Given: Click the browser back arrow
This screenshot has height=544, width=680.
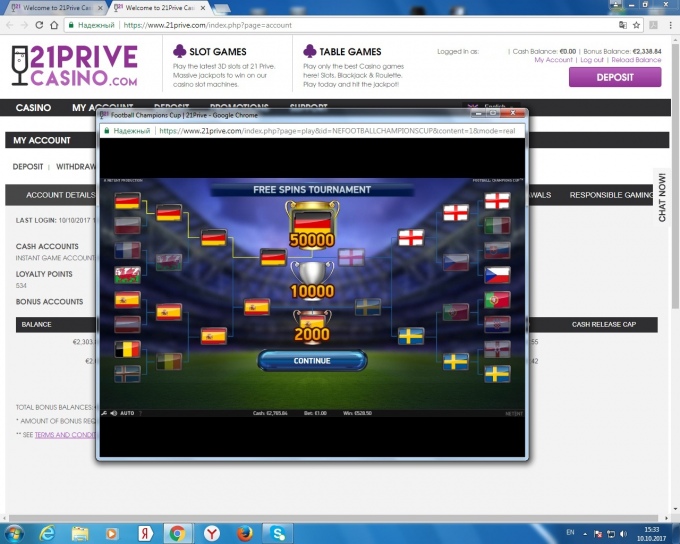Looking at the screenshot, I should point(10,25).
